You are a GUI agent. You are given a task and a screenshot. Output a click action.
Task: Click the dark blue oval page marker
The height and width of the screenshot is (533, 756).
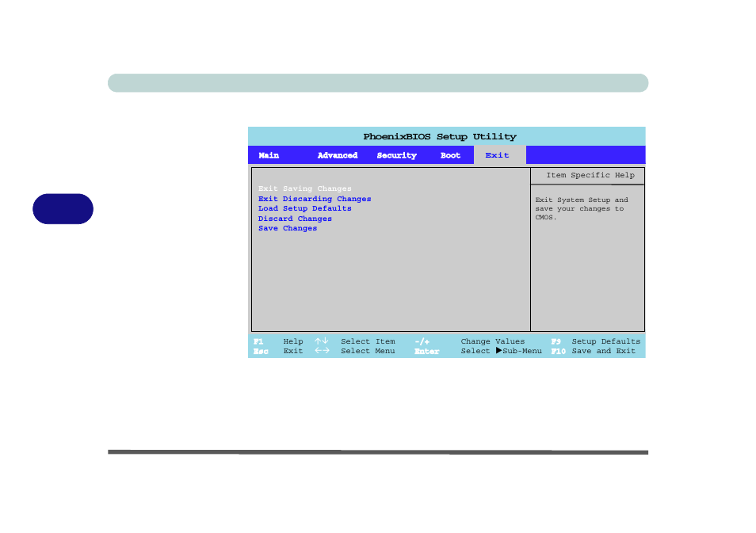[x=63, y=208]
